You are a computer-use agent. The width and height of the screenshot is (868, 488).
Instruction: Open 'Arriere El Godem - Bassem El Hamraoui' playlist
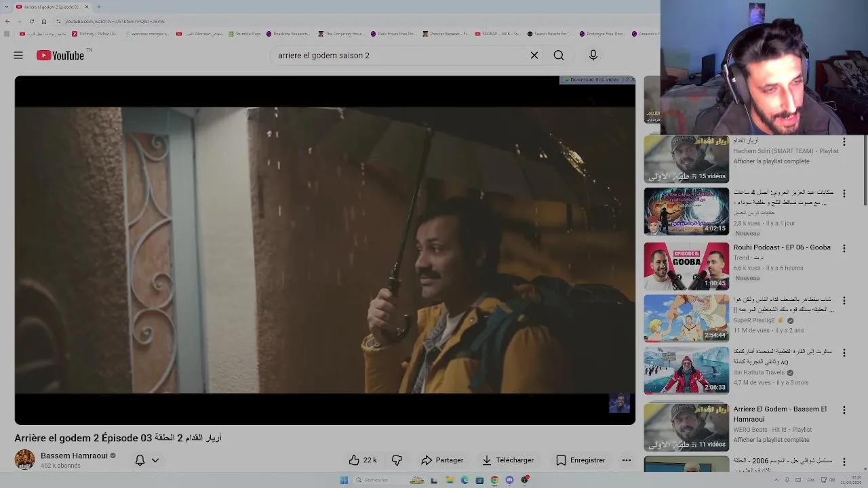780,413
